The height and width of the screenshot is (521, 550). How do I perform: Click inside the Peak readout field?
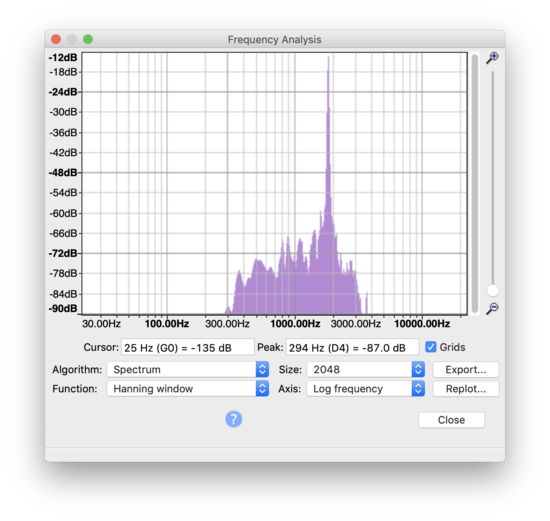(352, 347)
